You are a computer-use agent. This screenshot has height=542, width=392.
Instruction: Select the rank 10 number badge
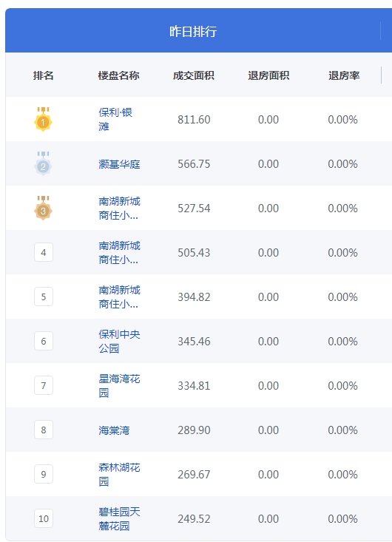44,518
